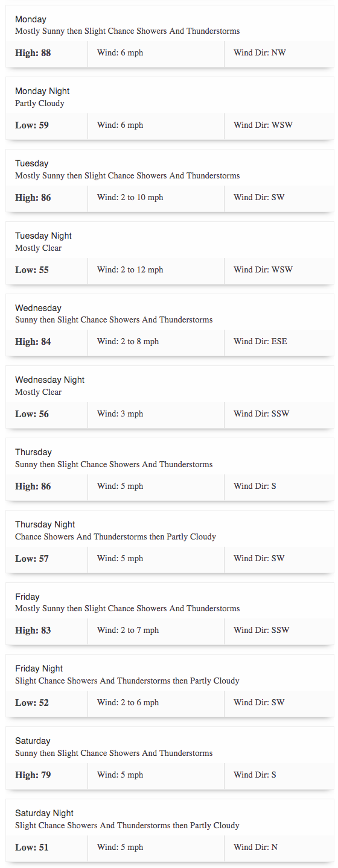This screenshot has height=868, width=338.
Task: Select the Tuesday Night heading
Action: point(43,236)
